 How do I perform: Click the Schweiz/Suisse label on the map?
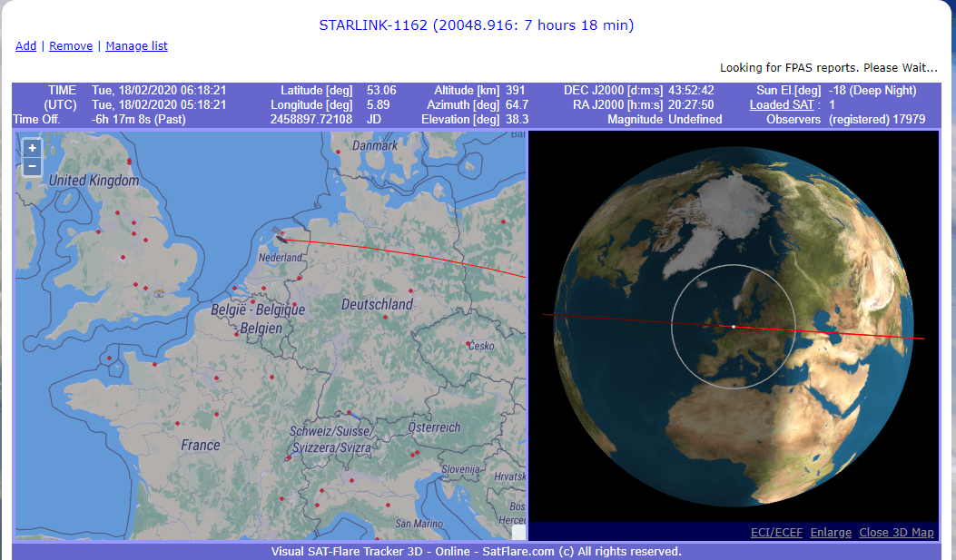coord(331,431)
